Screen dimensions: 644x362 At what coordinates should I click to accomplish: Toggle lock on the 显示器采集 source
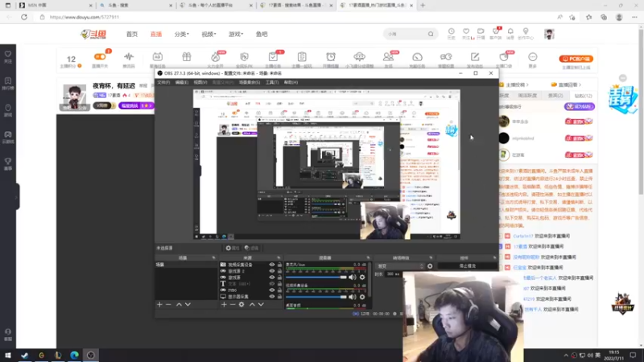tap(279, 296)
